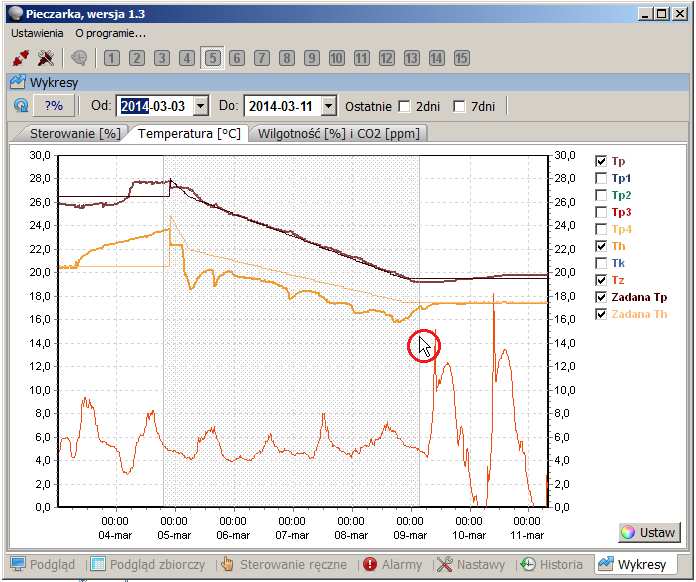Select chamber number 7
The image size is (696, 582).
pos(262,58)
